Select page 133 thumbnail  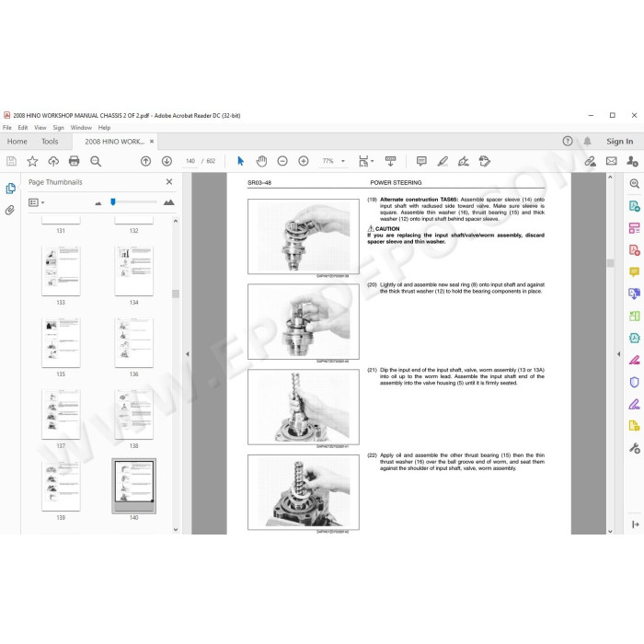61,270
